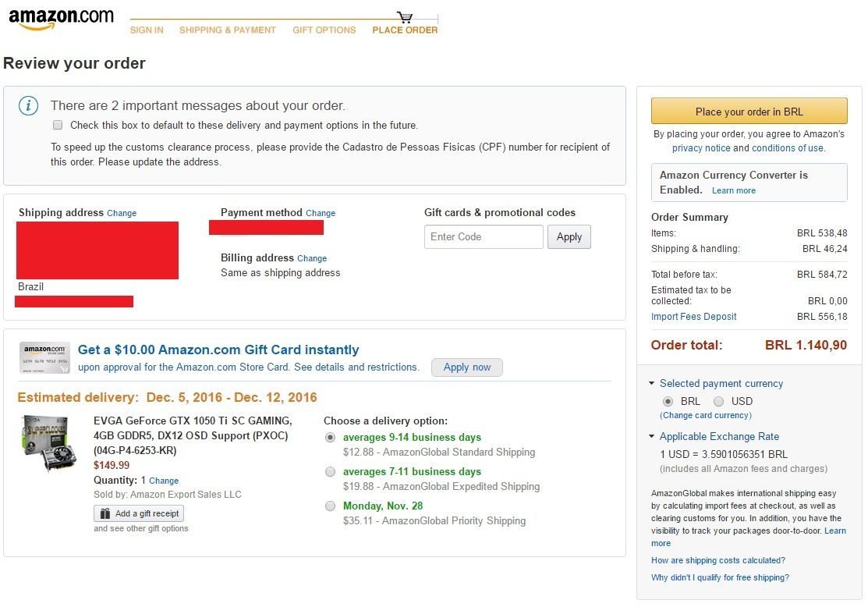Click the Items amount BRL 538,48
Image resolution: width=868 pixels, height=607 pixels.
pyautogui.click(x=822, y=233)
